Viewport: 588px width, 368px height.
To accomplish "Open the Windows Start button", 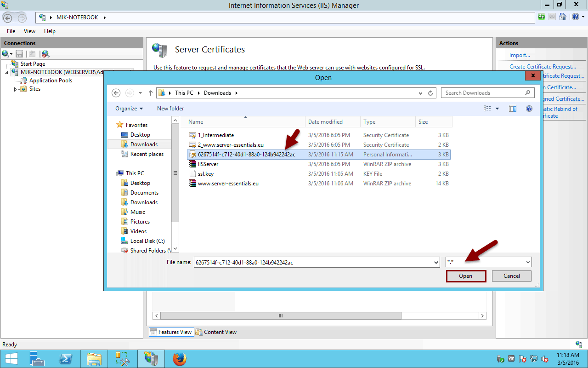I will [11, 359].
